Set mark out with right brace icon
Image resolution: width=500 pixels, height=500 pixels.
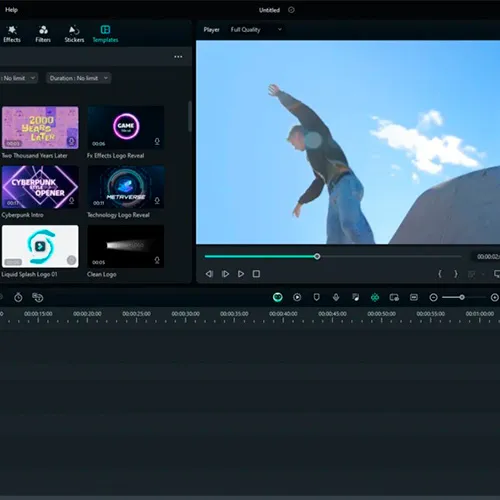456,274
